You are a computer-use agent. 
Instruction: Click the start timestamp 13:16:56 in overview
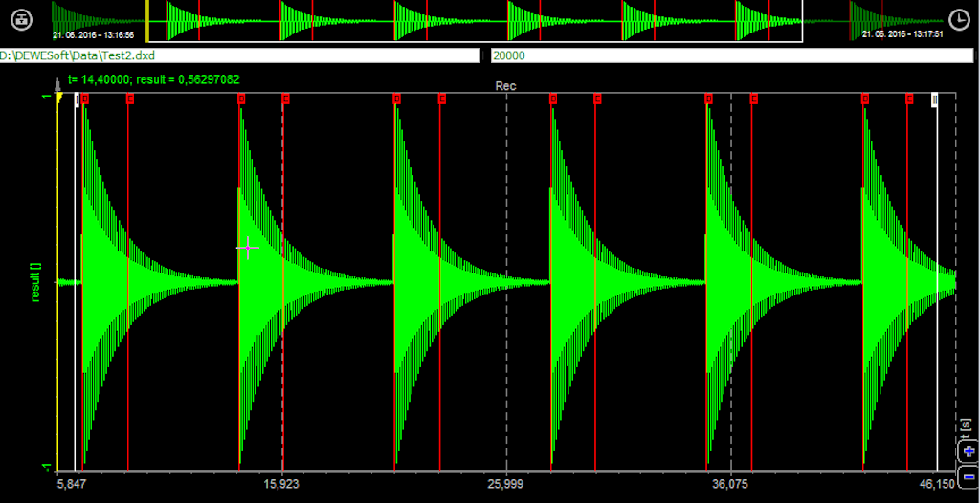pyautogui.click(x=95, y=34)
